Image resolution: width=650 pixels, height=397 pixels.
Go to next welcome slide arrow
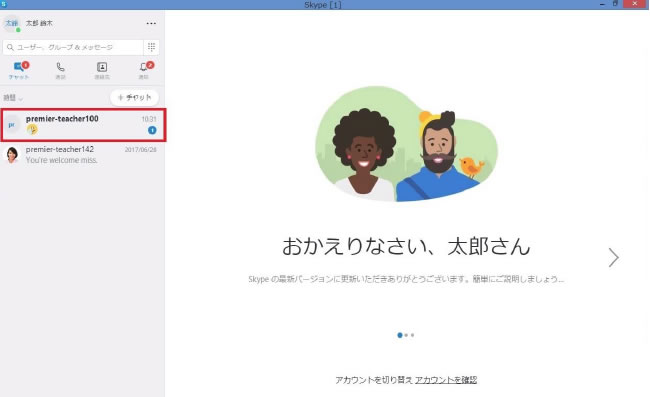pyautogui.click(x=614, y=257)
